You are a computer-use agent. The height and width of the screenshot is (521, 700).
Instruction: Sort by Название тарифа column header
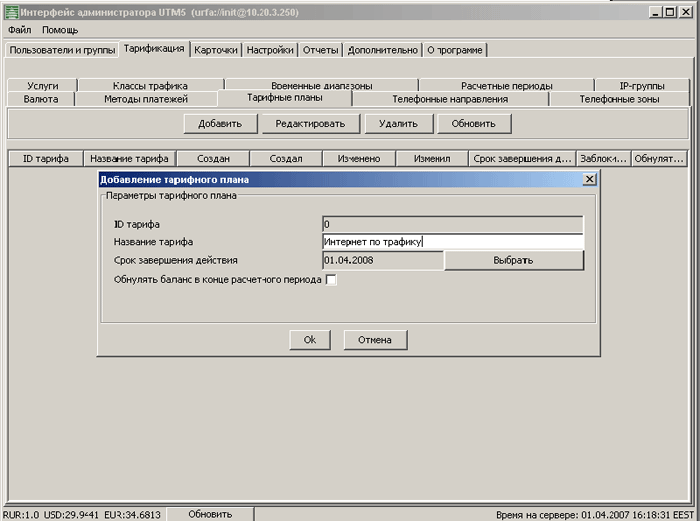click(129, 158)
